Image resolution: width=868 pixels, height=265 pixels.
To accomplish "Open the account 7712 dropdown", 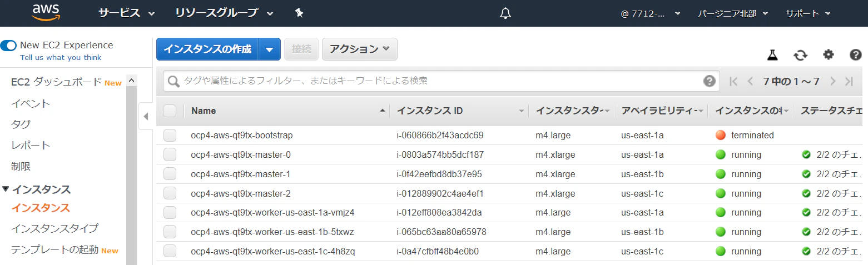I will pos(650,13).
